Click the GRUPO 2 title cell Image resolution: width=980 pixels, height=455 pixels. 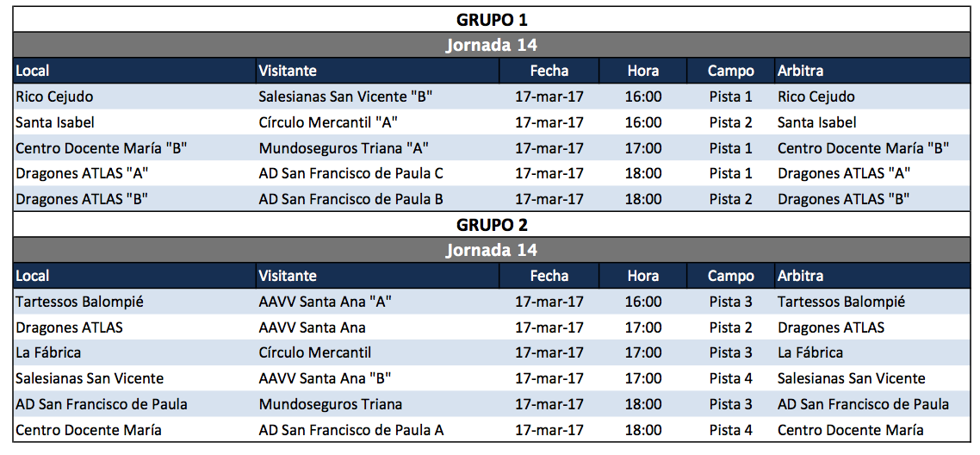click(x=491, y=225)
